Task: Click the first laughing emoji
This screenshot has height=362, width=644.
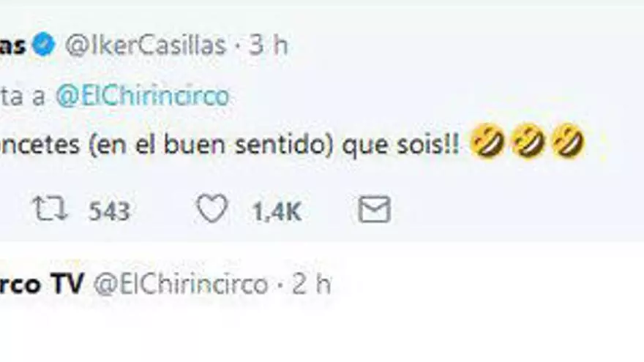Action: 487,141
